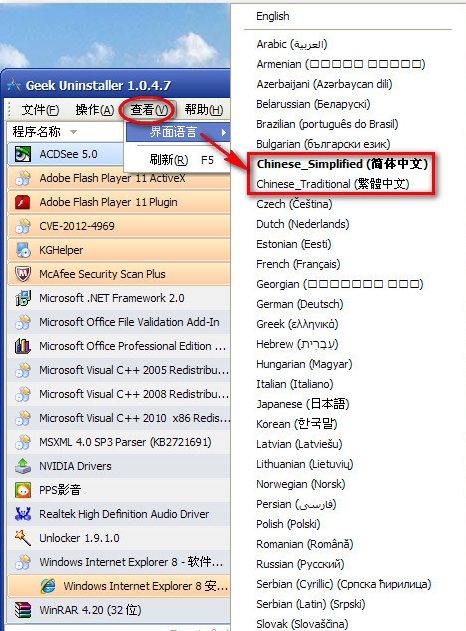This screenshot has height=631, width=466.
Task: Click the WinRAR stacked books icon
Action: click(23, 610)
